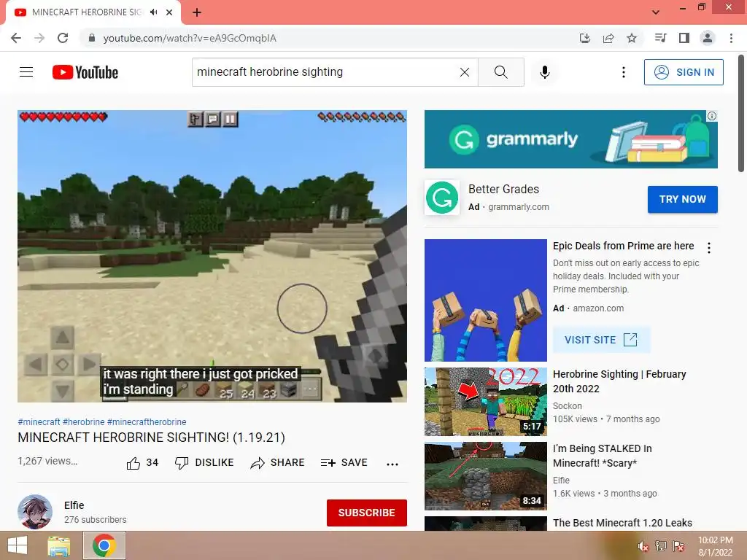Open the SHARE dialog for video
The height and width of the screenshot is (560, 747).
pos(277,463)
